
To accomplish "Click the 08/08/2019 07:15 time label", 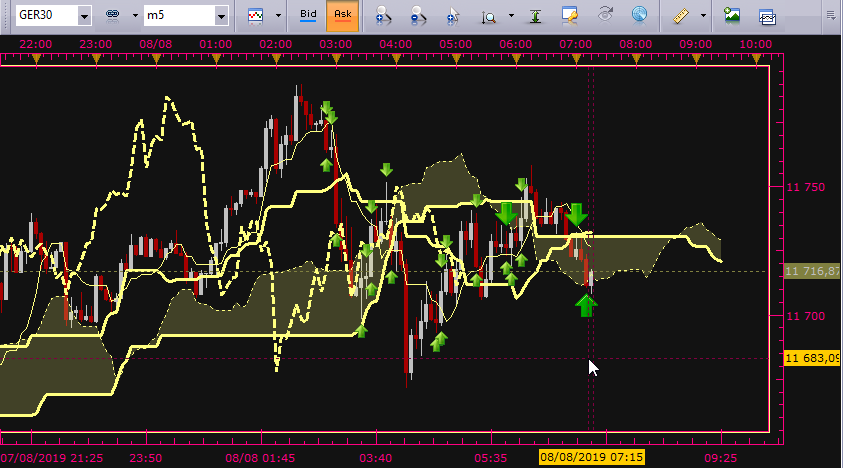I will tap(591, 458).
